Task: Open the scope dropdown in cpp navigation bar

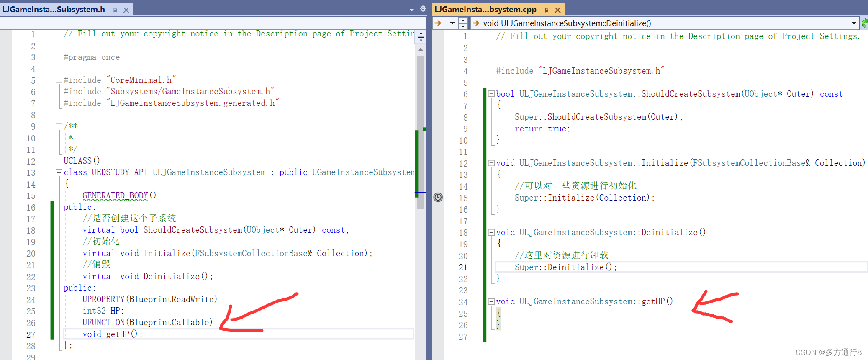Action: point(452,23)
